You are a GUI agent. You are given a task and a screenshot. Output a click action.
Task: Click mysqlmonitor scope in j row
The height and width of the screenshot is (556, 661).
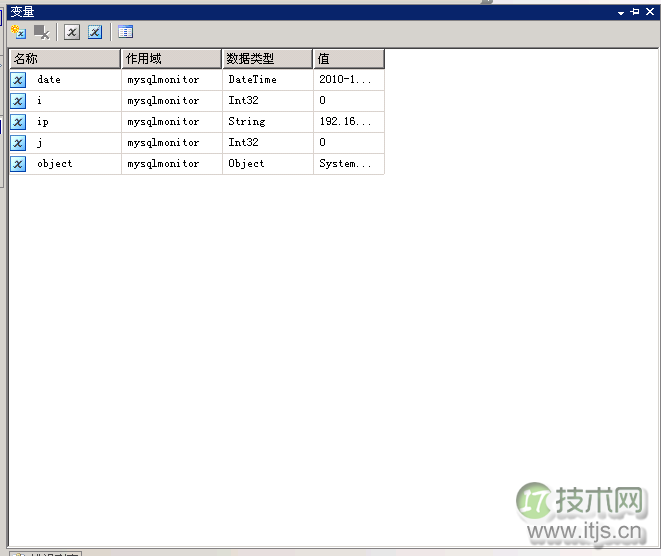point(163,143)
